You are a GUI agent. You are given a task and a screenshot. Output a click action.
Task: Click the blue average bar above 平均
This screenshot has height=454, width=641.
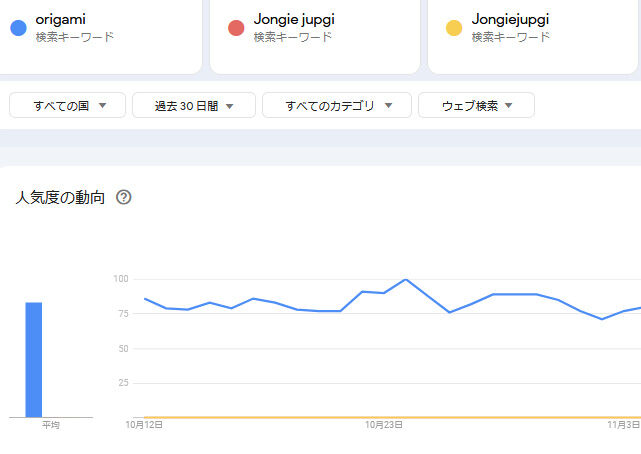point(33,360)
